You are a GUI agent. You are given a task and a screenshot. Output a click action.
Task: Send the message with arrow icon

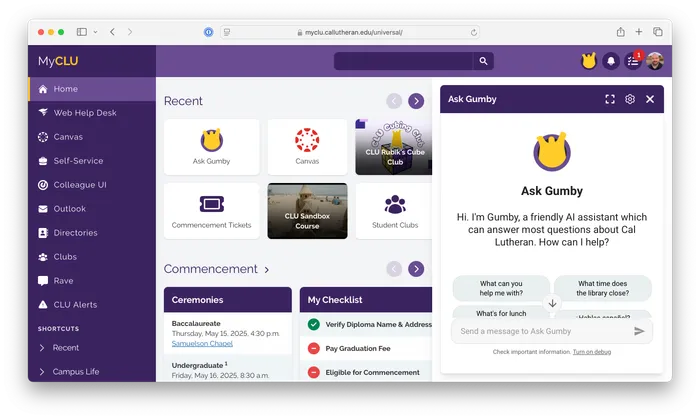[639, 331]
